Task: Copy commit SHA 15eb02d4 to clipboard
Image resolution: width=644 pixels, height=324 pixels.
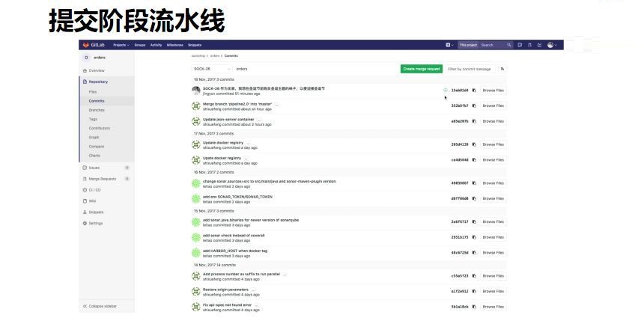Action: pos(473,90)
